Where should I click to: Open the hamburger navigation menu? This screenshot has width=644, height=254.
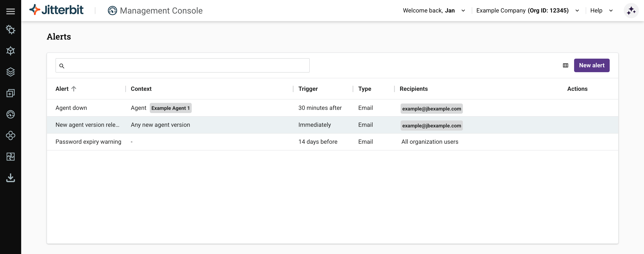tap(11, 11)
